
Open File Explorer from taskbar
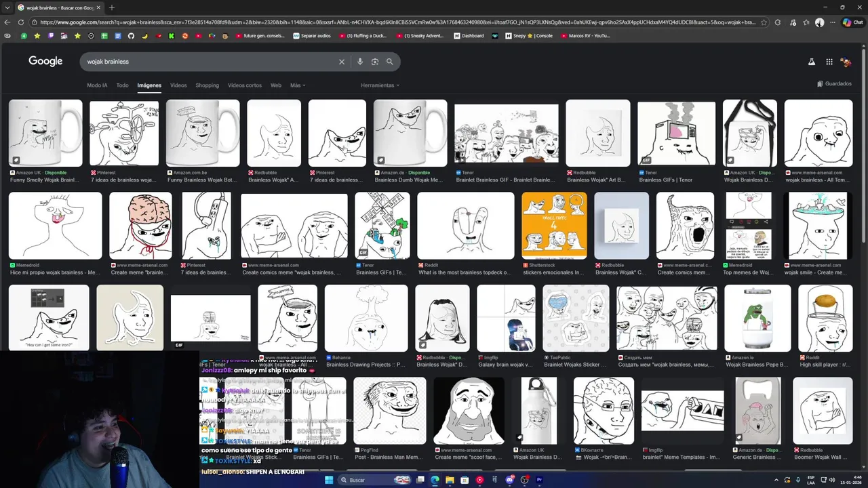pos(450,480)
